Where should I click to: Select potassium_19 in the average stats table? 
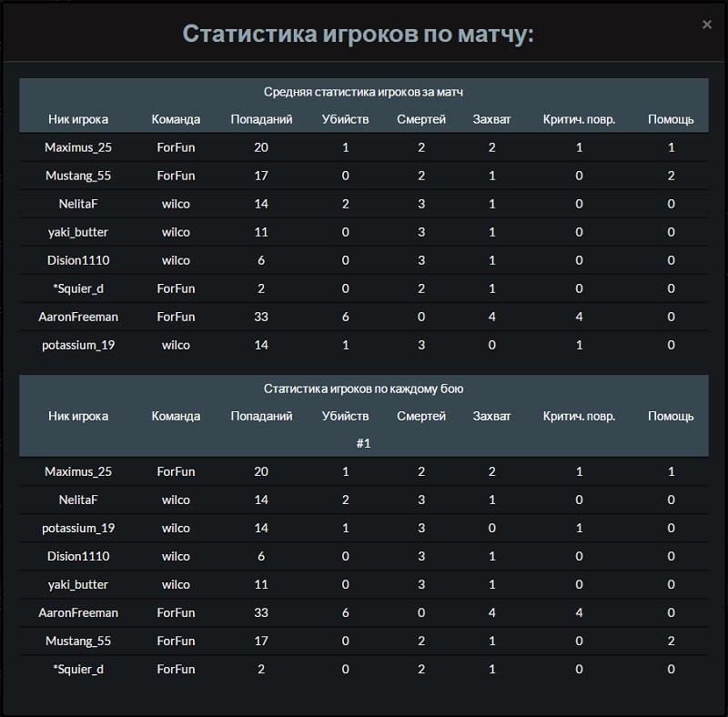pyautogui.click(x=78, y=345)
